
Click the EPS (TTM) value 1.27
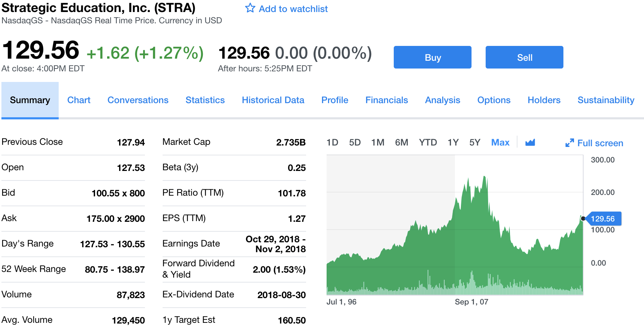point(297,219)
